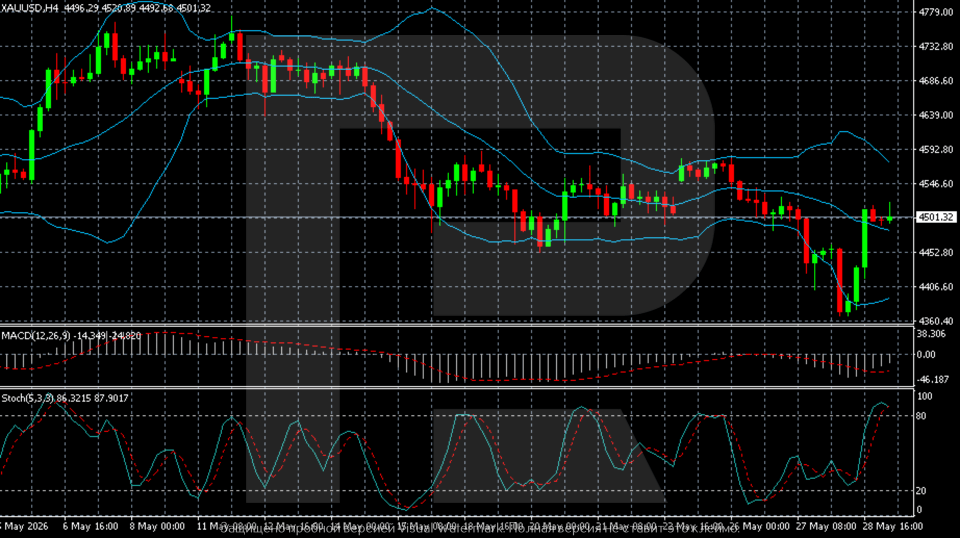Click the Stochastic 80 level label
The height and width of the screenshot is (538, 960).
pyautogui.click(x=923, y=416)
